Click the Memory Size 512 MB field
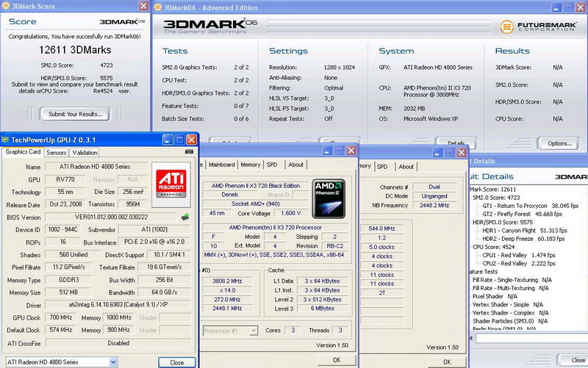588x368 pixels. coord(68,292)
